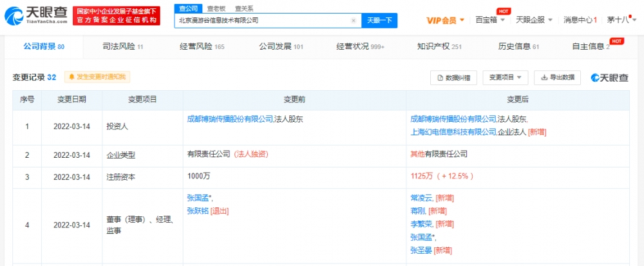Select the 公司背景 tab

coord(44,46)
